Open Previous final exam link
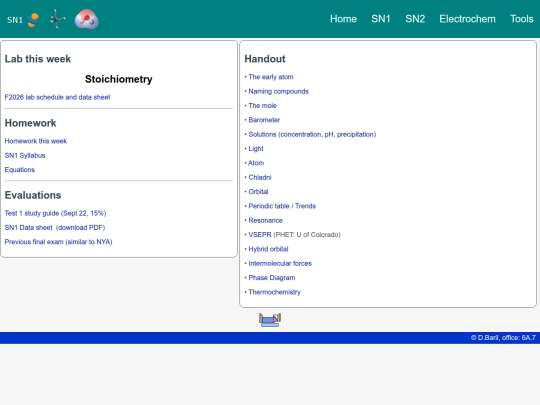This screenshot has height=405, width=540. pos(59,242)
